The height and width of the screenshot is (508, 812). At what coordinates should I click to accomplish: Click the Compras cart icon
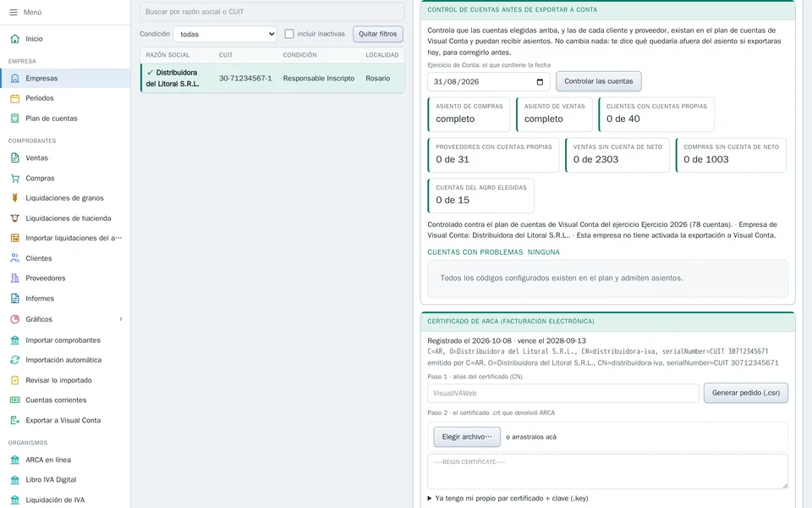pyautogui.click(x=15, y=178)
